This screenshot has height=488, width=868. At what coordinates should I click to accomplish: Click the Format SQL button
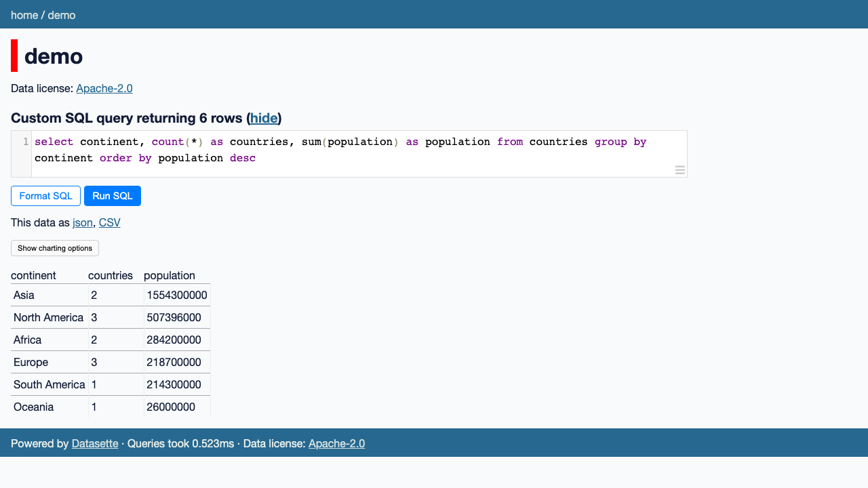[45, 196]
